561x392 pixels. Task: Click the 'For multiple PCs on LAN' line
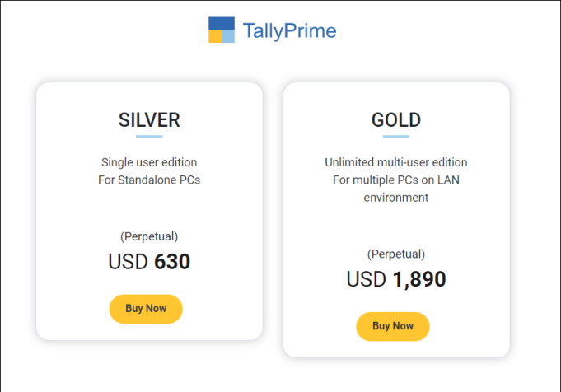396,180
